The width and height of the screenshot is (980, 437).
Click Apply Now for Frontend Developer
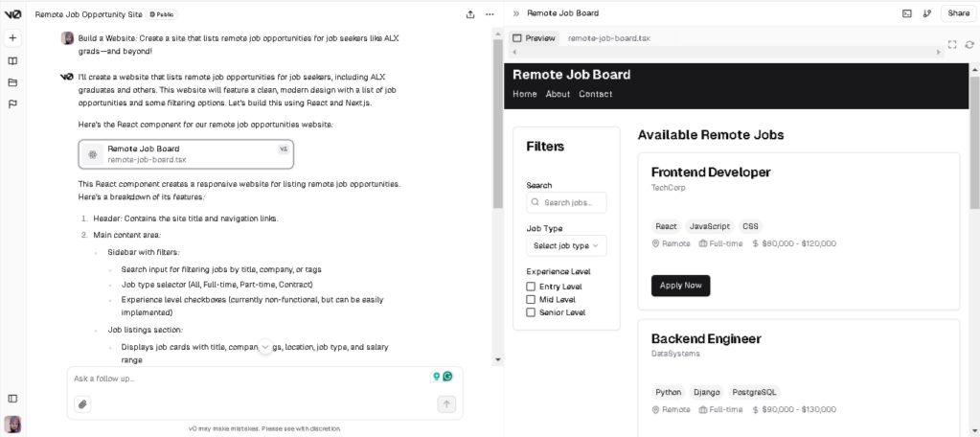(680, 286)
